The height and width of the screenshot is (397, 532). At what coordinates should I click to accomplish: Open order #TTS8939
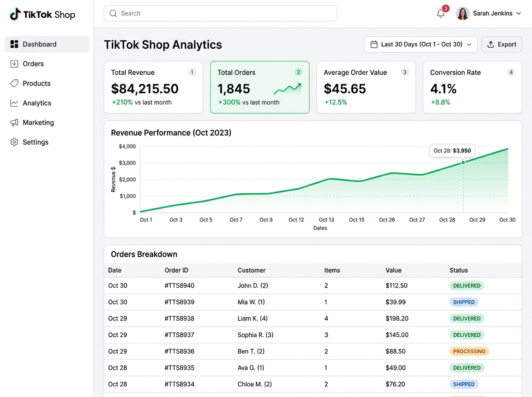click(180, 302)
